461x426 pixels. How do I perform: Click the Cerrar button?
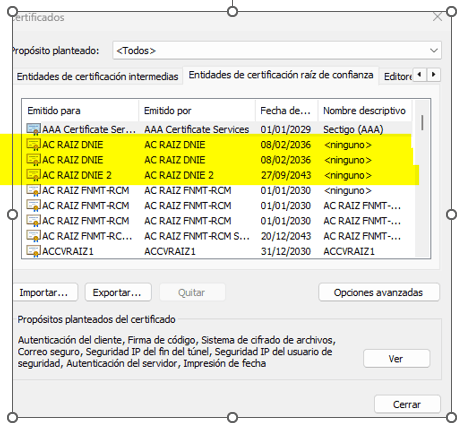407,404
